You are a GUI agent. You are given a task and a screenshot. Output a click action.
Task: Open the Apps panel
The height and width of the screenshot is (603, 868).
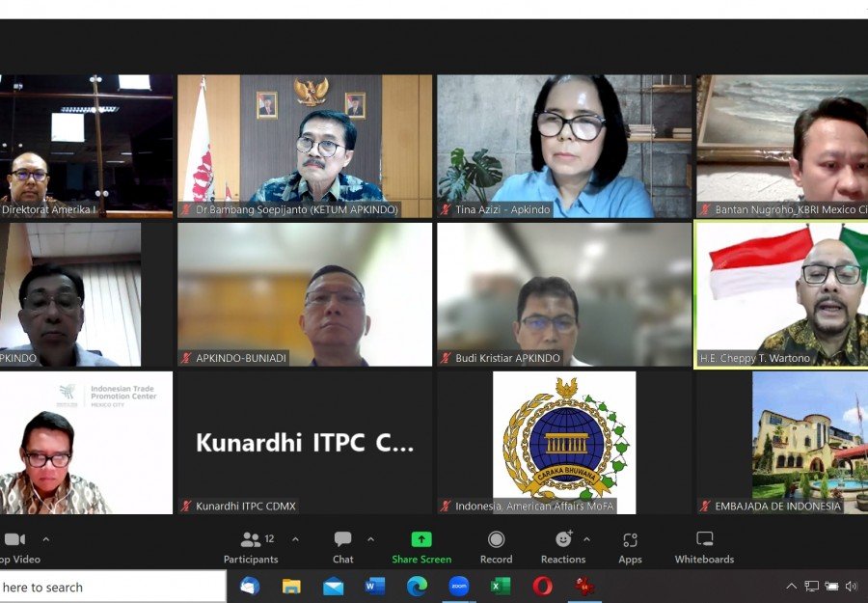pos(630,546)
